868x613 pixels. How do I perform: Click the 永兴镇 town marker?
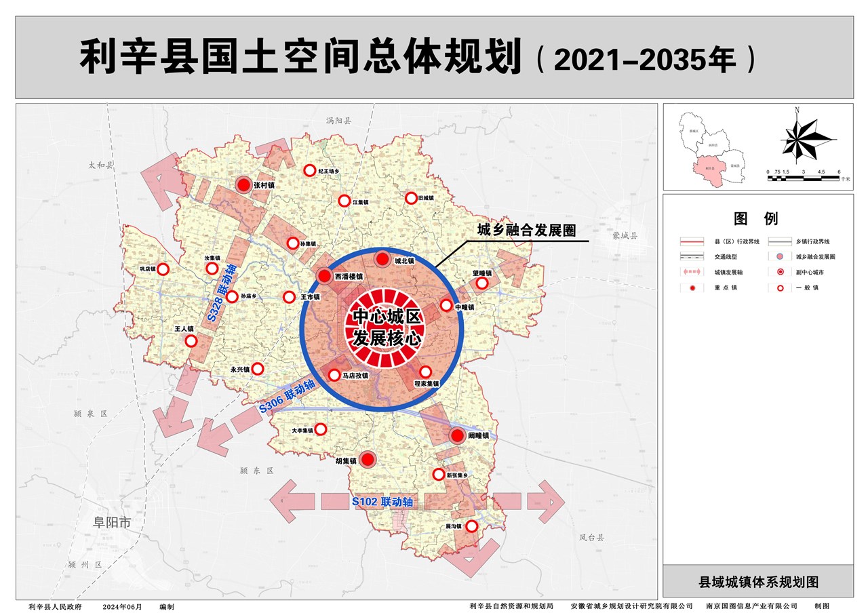[x=258, y=369]
